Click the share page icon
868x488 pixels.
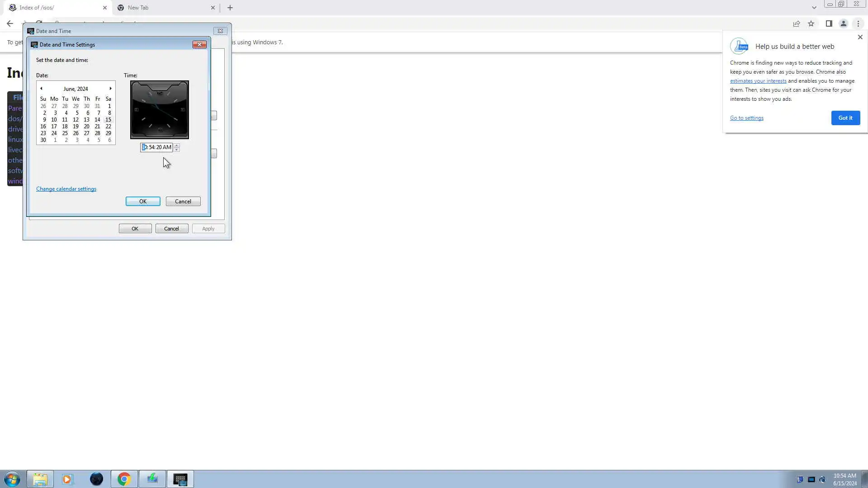click(x=797, y=23)
